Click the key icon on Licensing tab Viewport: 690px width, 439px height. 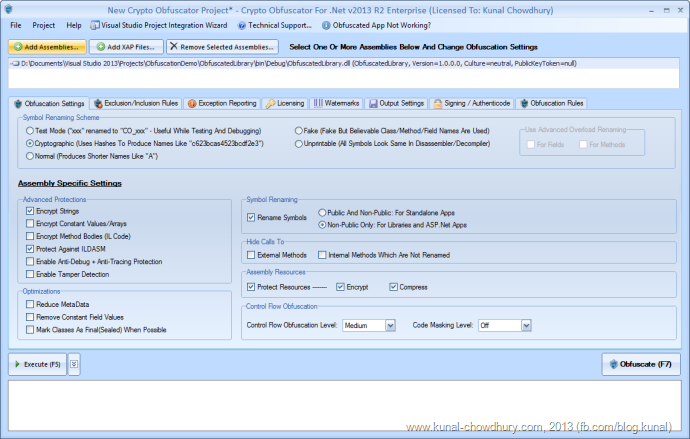click(x=270, y=103)
